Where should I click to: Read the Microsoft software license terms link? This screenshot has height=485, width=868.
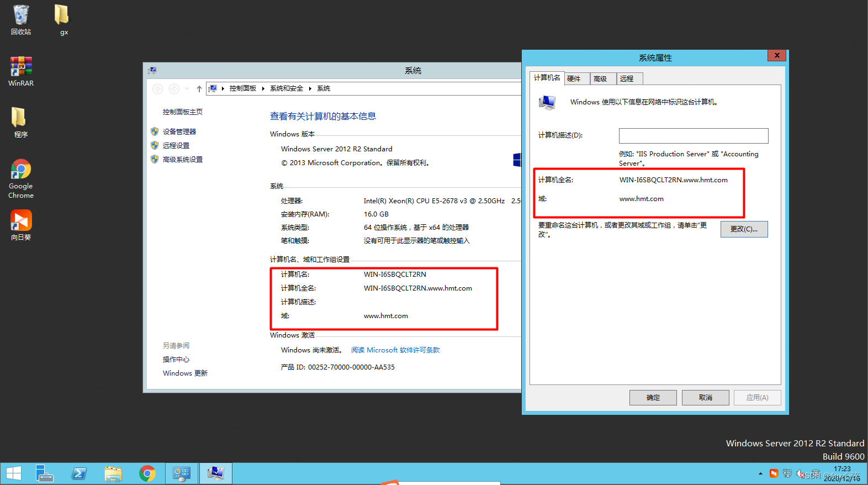[x=395, y=350]
